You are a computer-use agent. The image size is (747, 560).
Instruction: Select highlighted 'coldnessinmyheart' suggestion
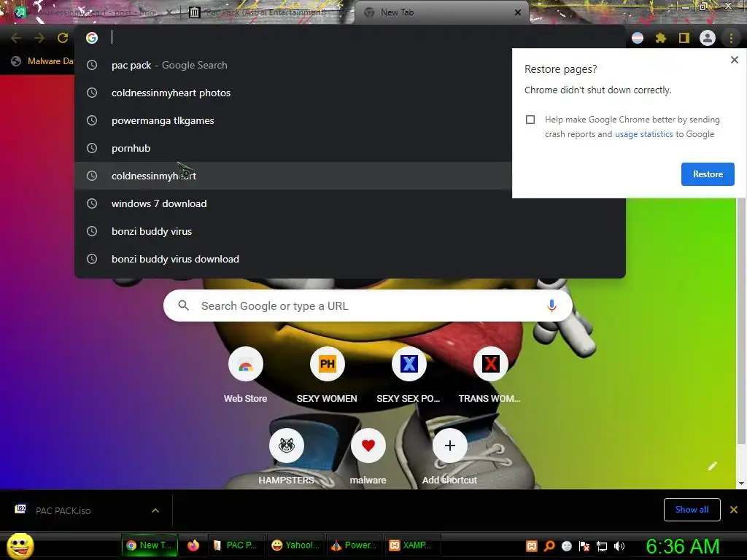click(x=293, y=176)
